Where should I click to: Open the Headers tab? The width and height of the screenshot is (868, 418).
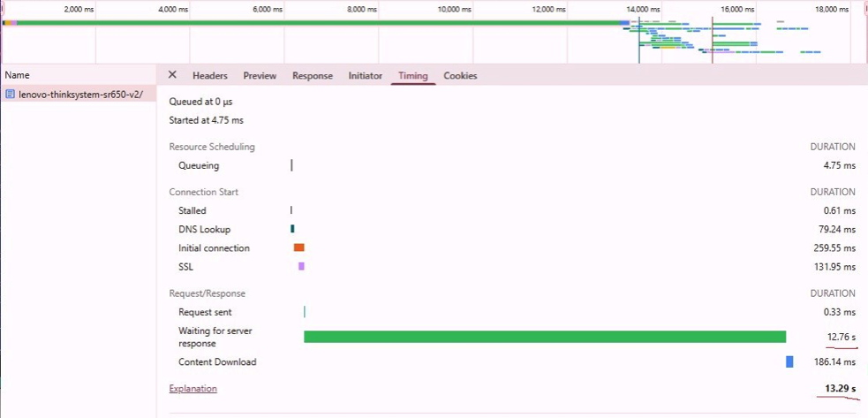coord(209,76)
